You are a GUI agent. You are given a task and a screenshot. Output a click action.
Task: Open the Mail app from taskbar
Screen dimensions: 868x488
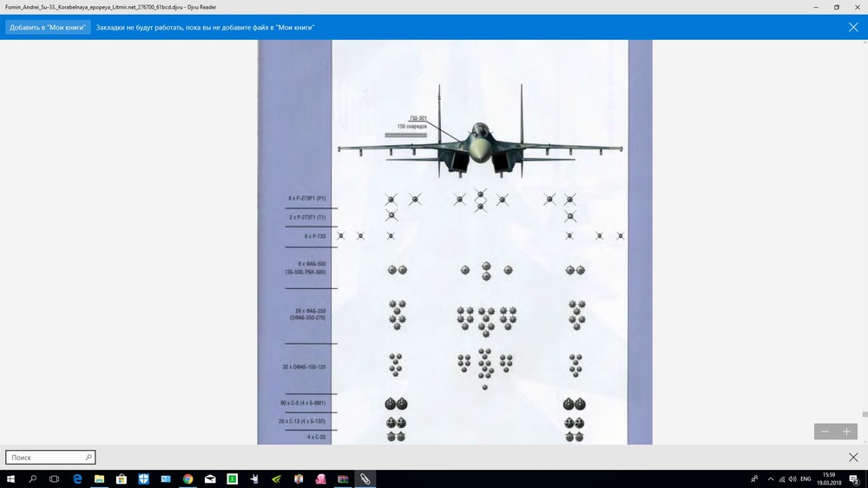coord(210,479)
